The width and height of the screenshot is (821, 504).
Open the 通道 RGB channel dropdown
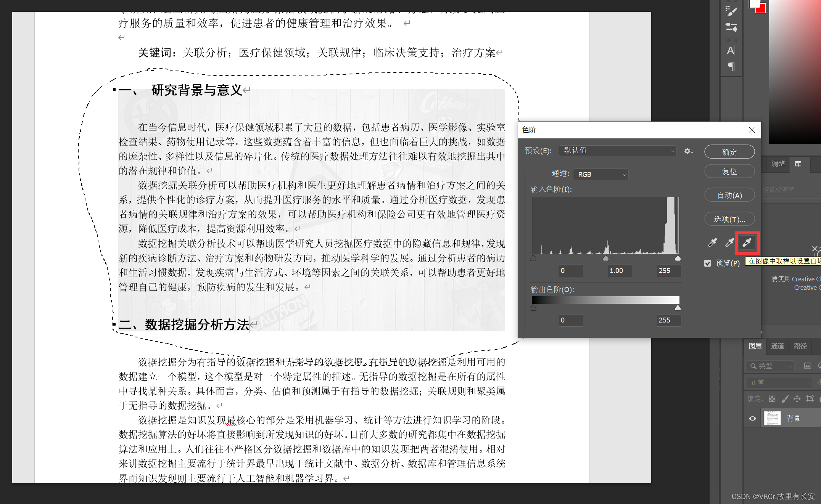[x=601, y=174]
